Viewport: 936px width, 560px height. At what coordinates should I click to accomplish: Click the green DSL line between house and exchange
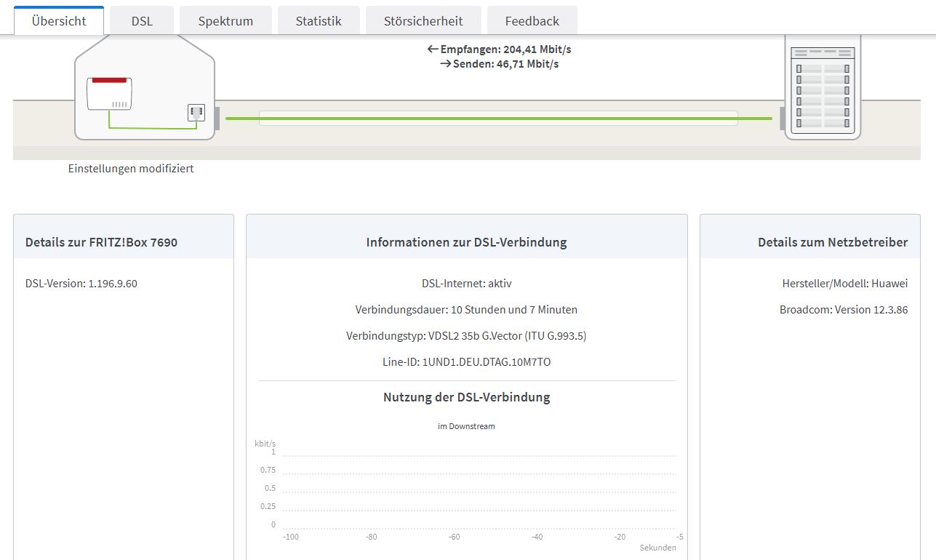click(498, 118)
